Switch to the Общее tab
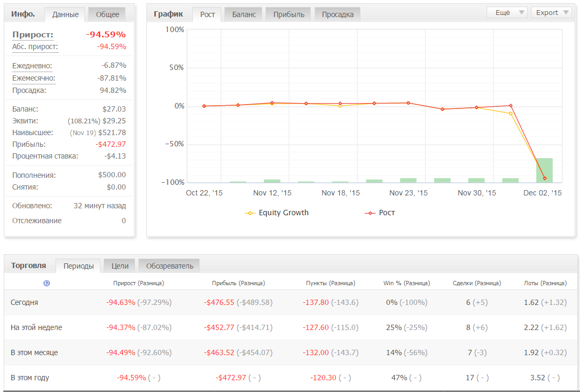Screen dimensions: 580x392 107,14
